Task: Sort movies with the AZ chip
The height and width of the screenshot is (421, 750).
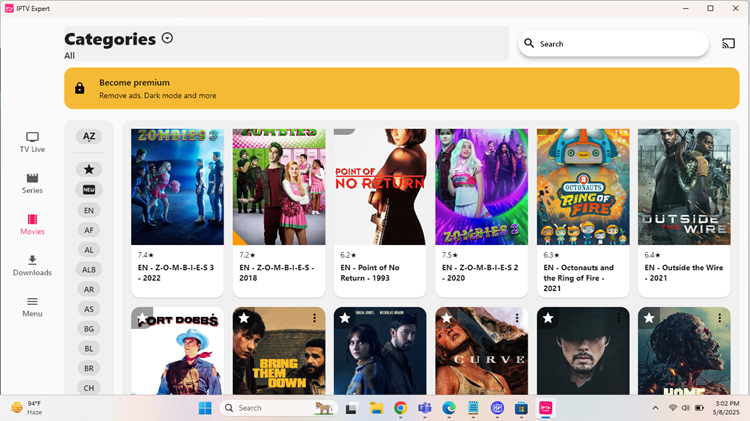Action: point(89,136)
